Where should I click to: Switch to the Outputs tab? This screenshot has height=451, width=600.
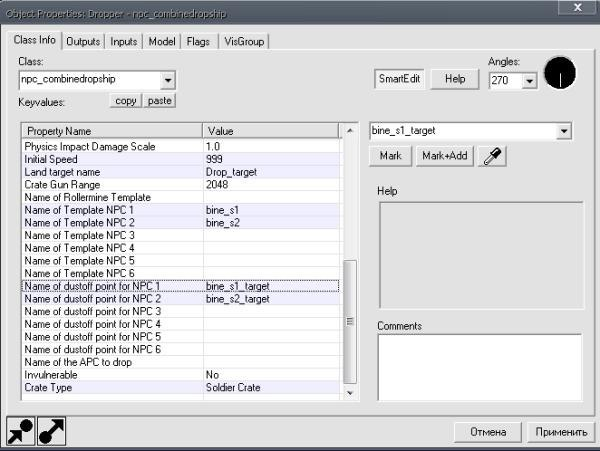coord(83,41)
